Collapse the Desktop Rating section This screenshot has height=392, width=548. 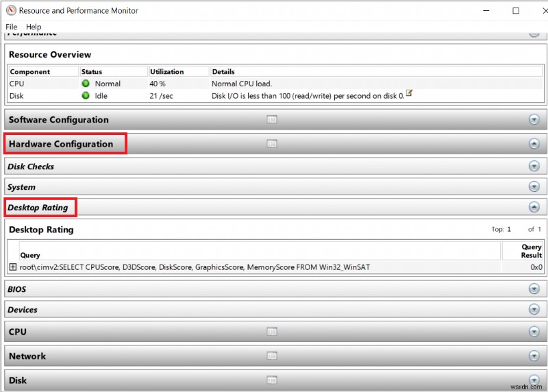[x=534, y=207]
